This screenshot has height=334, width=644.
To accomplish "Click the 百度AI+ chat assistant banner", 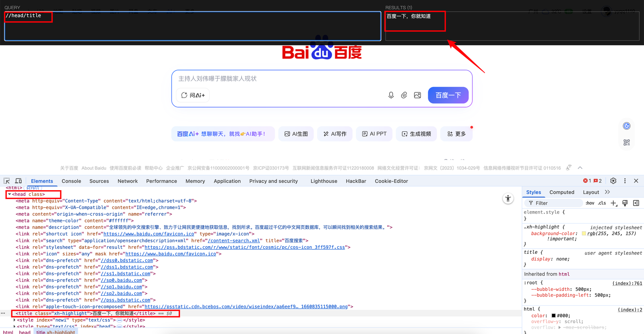I will pyautogui.click(x=223, y=134).
